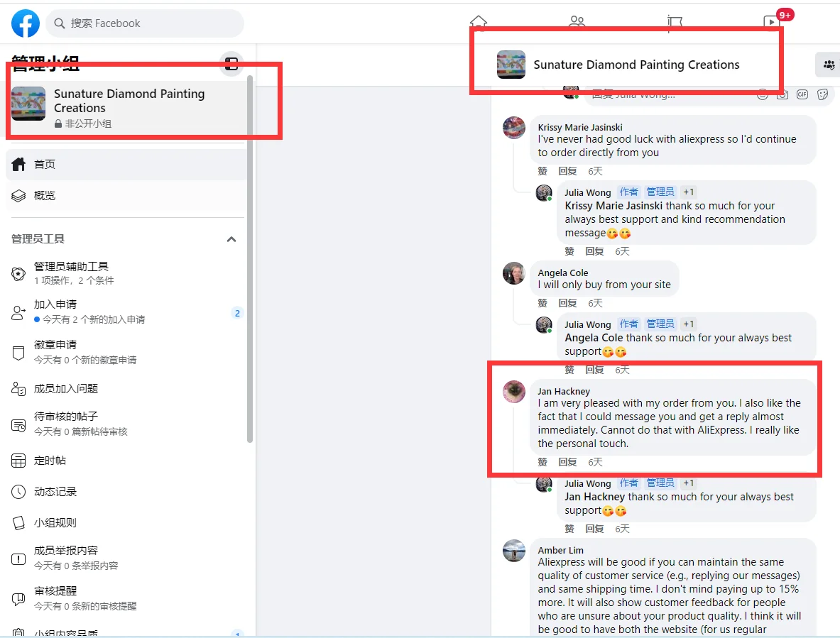Click the Facebook logo icon

pos(25,23)
